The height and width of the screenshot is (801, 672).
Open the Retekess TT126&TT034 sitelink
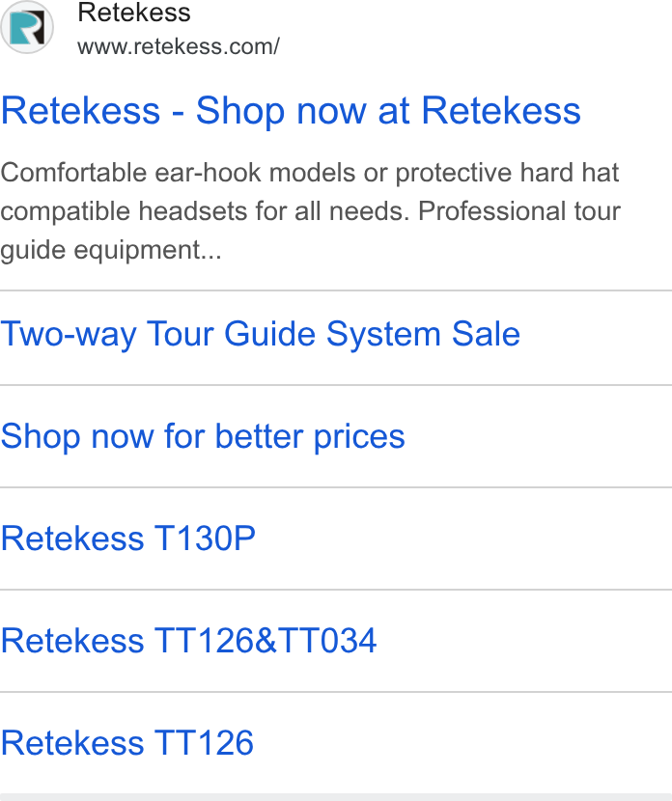(188, 641)
